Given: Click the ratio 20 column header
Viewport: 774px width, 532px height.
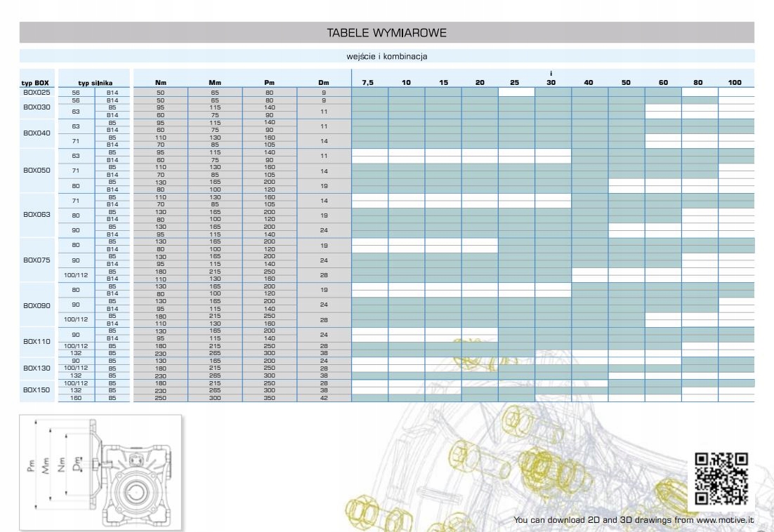Looking at the screenshot, I should [480, 82].
